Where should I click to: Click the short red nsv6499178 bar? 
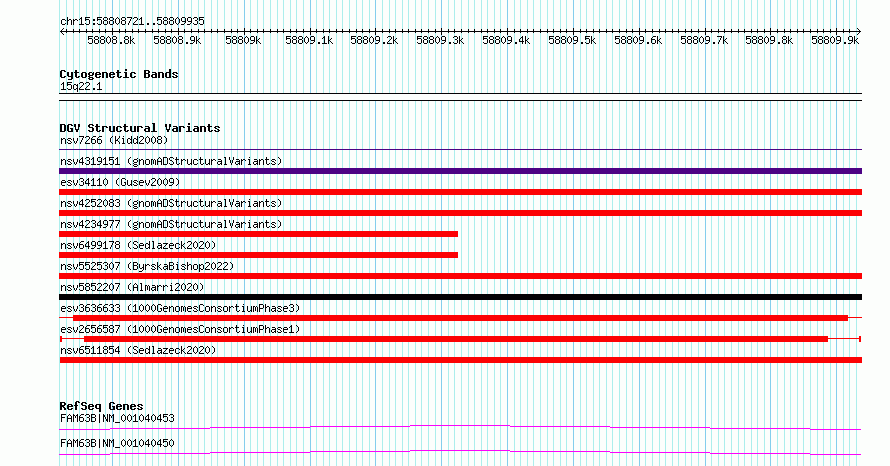pos(258,255)
